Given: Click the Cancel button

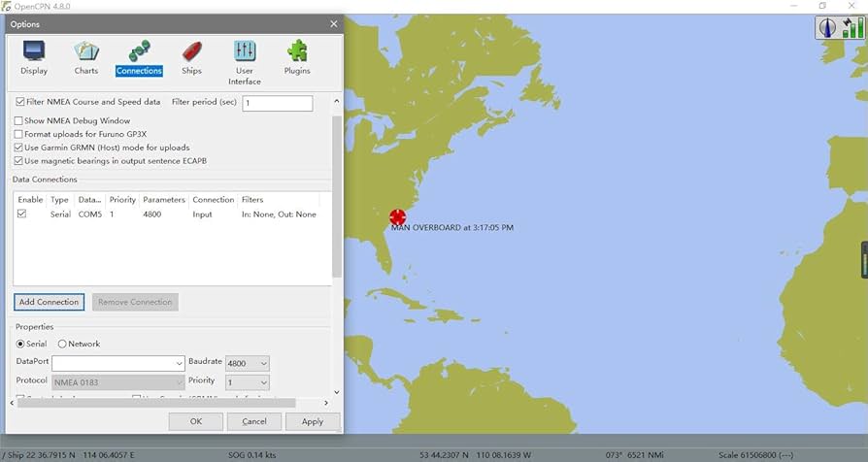Looking at the screenshot, I should pyautogui.click(x=254, y=421).
